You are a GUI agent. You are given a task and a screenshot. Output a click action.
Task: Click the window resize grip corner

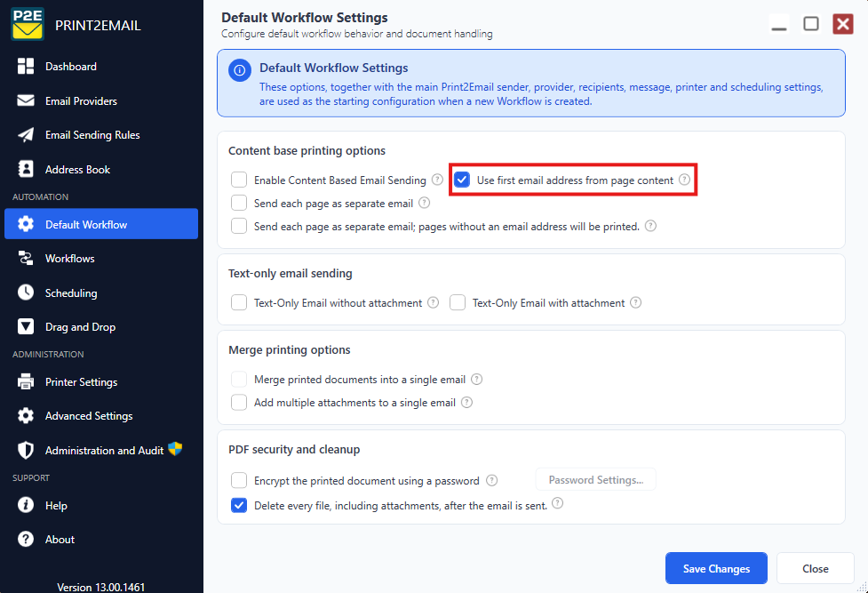[862, 587]
